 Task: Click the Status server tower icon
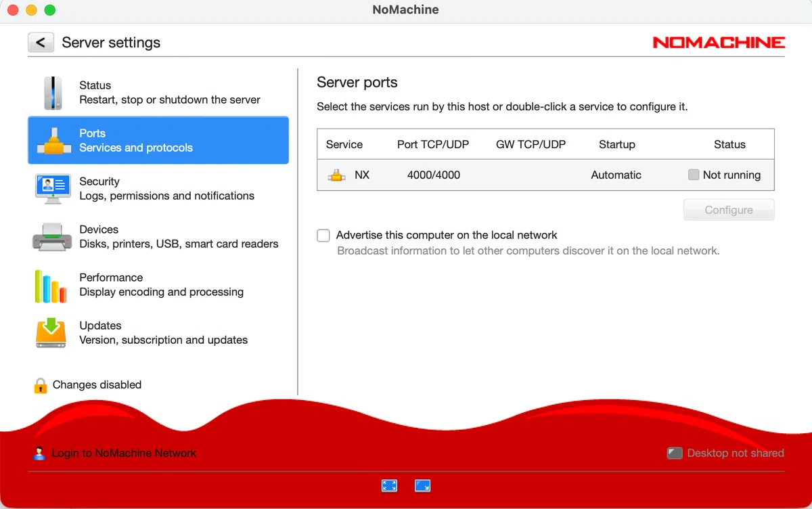pos(53,93)
